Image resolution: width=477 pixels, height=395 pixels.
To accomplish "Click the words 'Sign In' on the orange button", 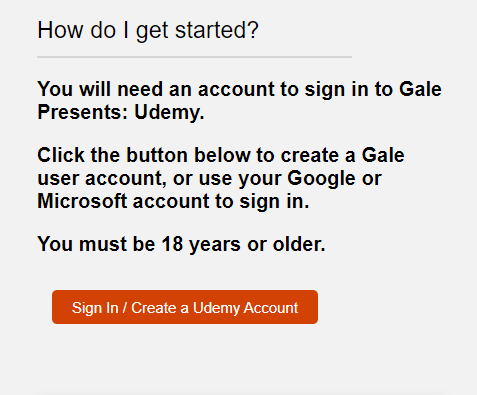I will (x=95, y=308).
